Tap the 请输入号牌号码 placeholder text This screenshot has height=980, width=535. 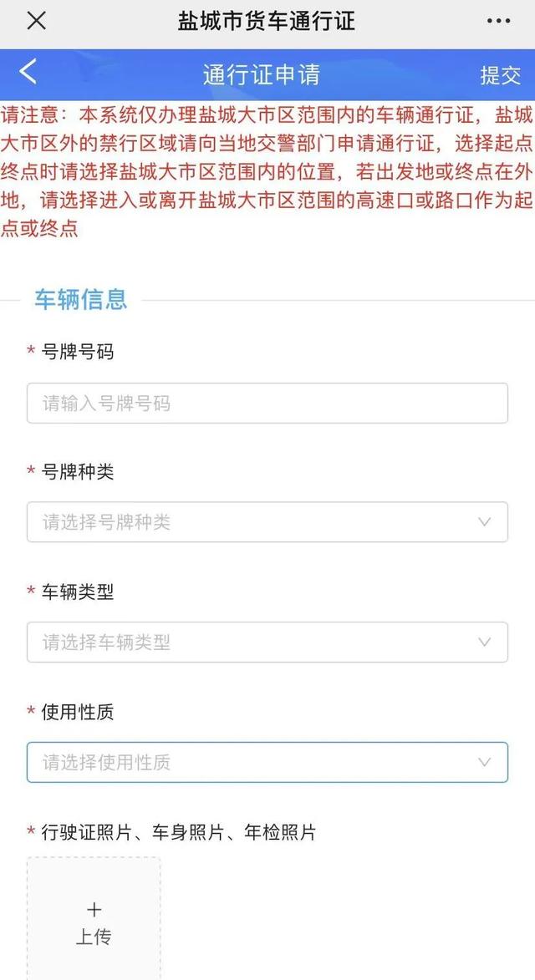pos(102,403)
